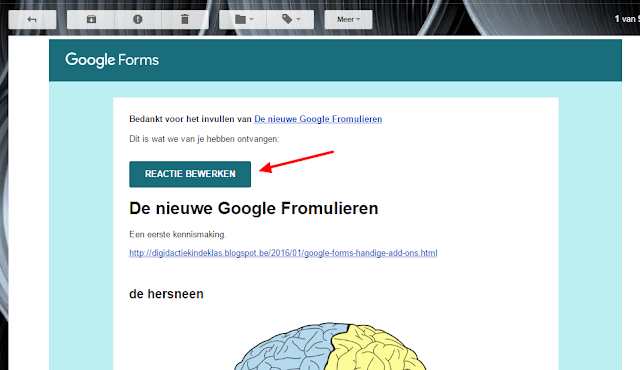Archive this email

click(x=91, y=20)
